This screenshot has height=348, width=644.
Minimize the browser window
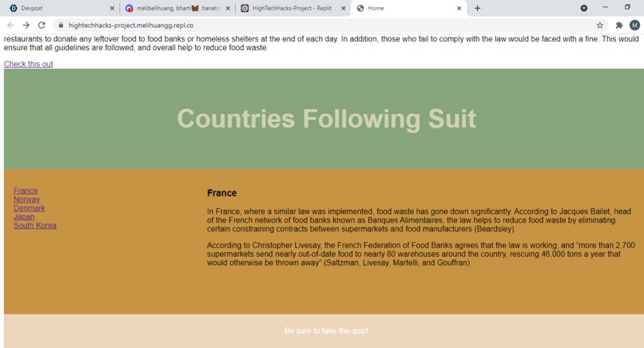pos(605,7)
